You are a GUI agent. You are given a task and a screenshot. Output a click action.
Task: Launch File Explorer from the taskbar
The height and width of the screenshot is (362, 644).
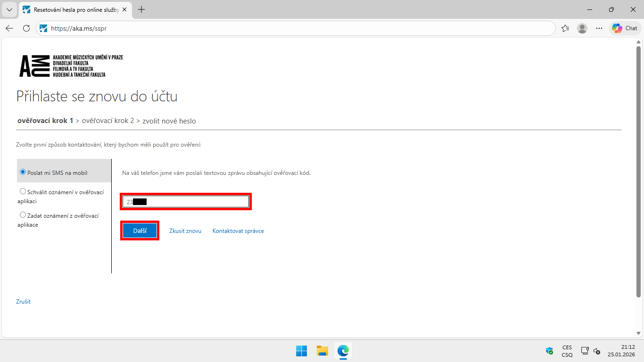(322, 351)
